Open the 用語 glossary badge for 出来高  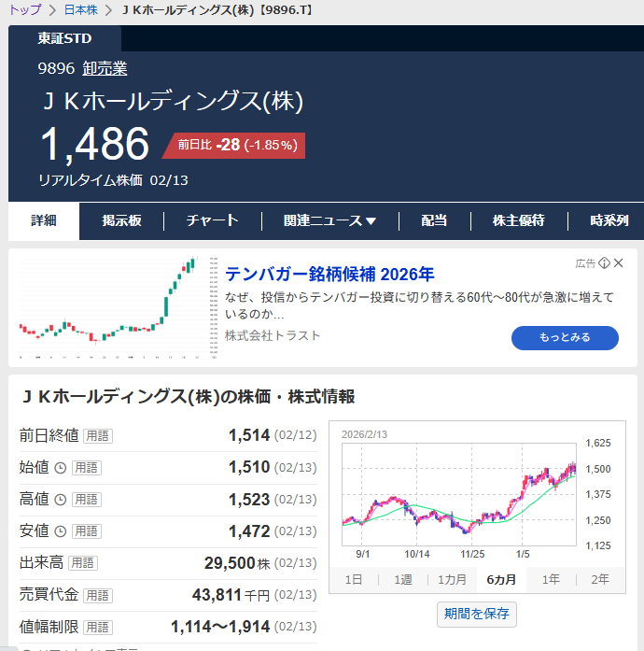pos(82,563)
